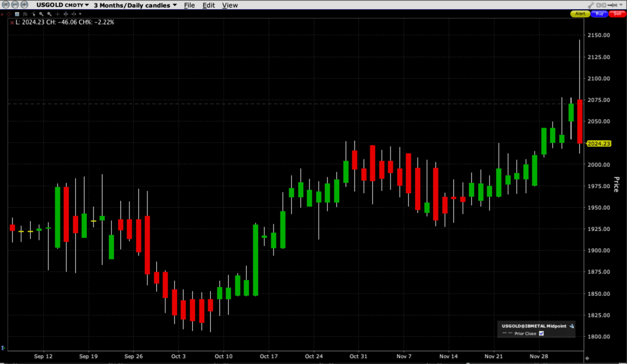Click the USGOLD@IBMETAL Midpoint legend label

[x=534, y=326]
